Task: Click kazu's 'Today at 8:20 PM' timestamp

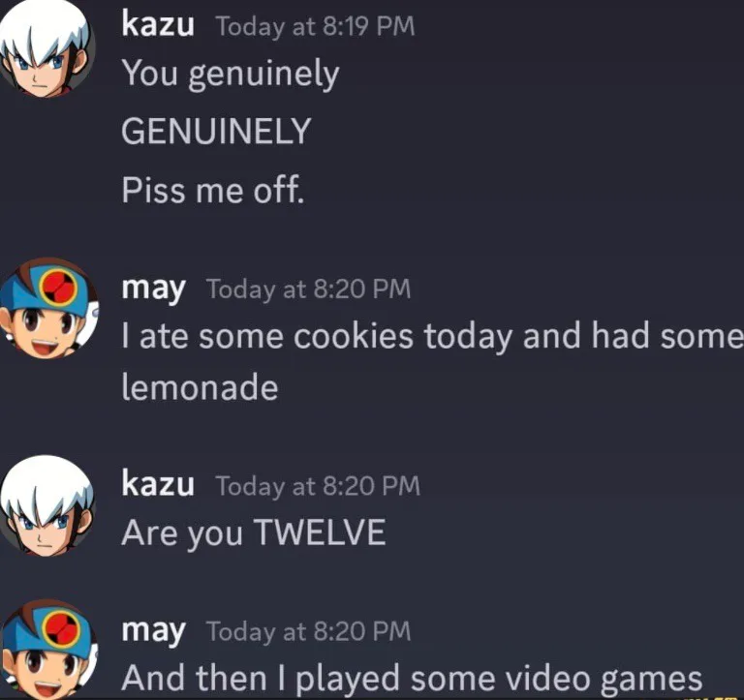Action: point(318,486)
